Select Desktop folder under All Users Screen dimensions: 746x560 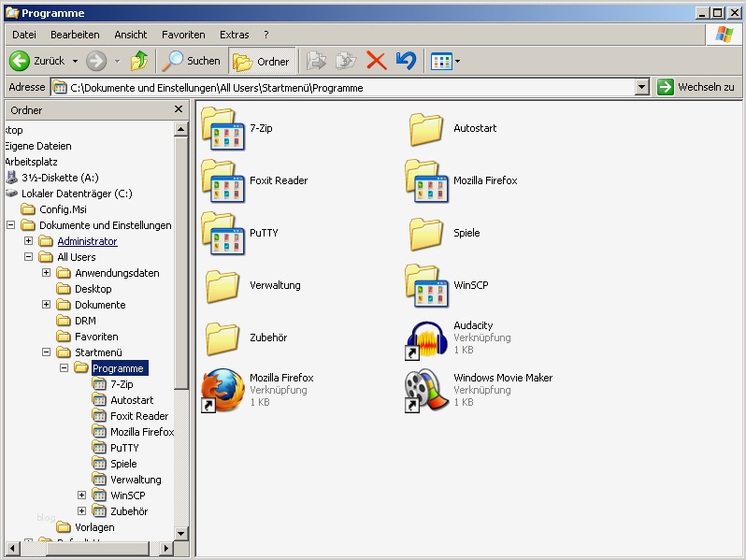pyautogui.click(x=93, y=289)
